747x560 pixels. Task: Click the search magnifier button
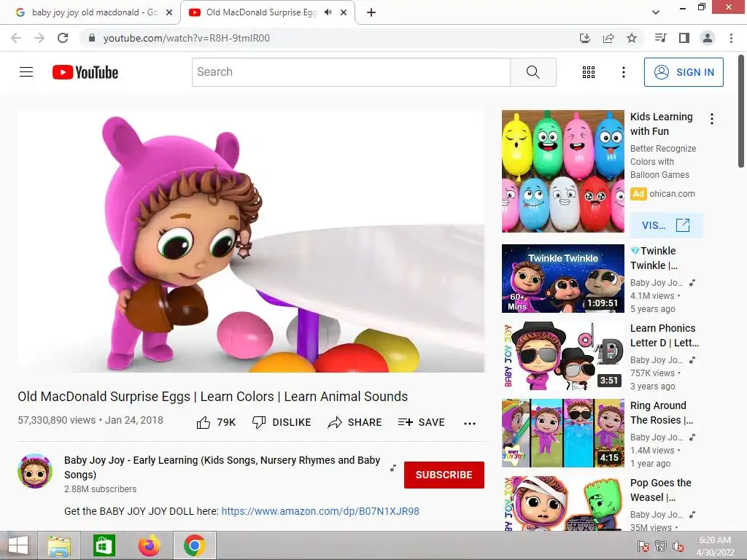(x=533, y=72)
